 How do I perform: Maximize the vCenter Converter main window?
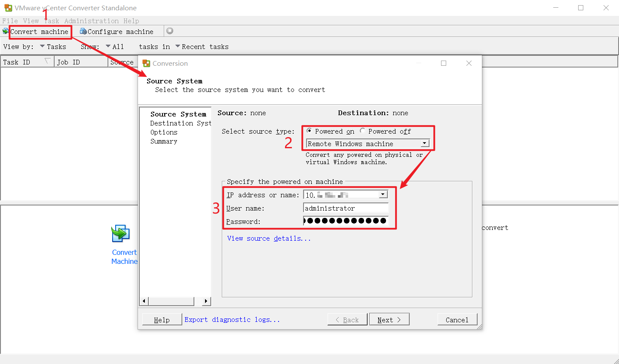click(581, 8)
